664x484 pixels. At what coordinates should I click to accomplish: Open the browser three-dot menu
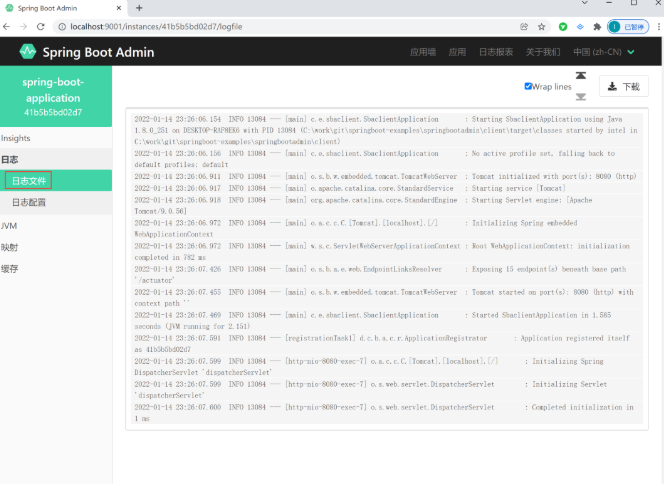tap(659, 27)
